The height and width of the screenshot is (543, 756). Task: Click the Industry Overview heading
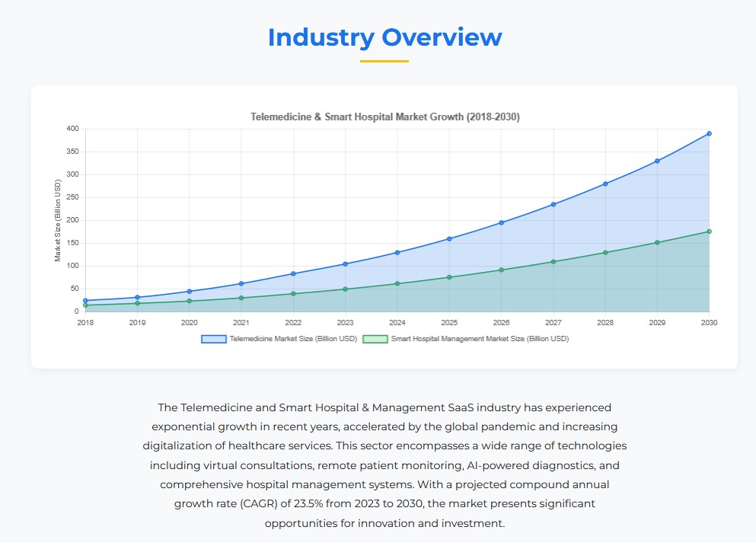click(x=384, y=37)
